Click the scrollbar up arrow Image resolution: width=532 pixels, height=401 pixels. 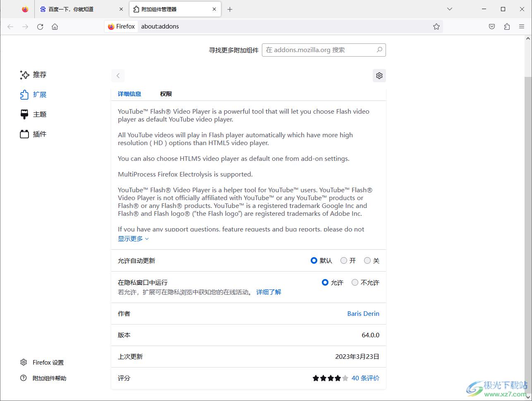(x=528, y=38)
